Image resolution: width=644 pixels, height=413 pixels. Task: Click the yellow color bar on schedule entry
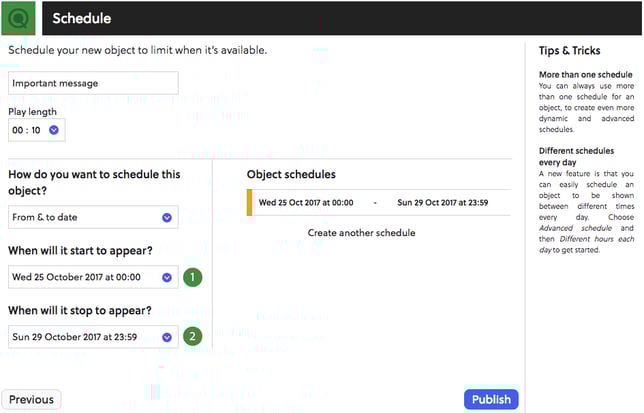(250, 202)
